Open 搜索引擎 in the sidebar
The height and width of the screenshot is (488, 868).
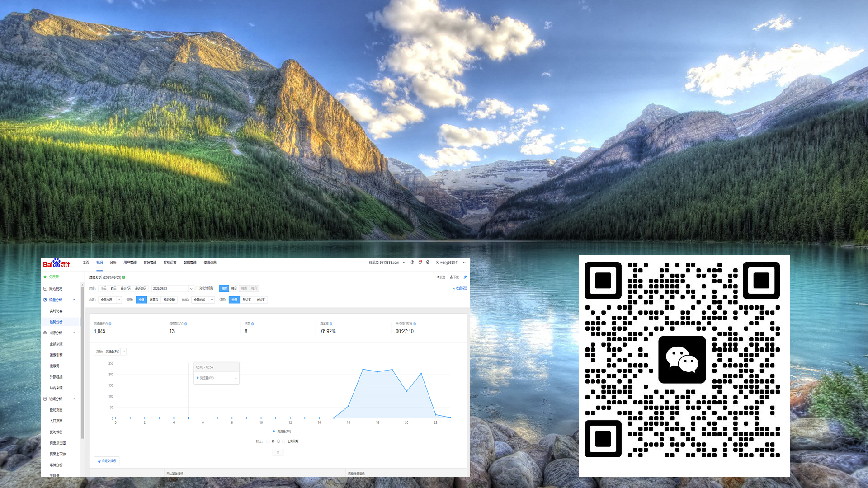coord(56,355)
